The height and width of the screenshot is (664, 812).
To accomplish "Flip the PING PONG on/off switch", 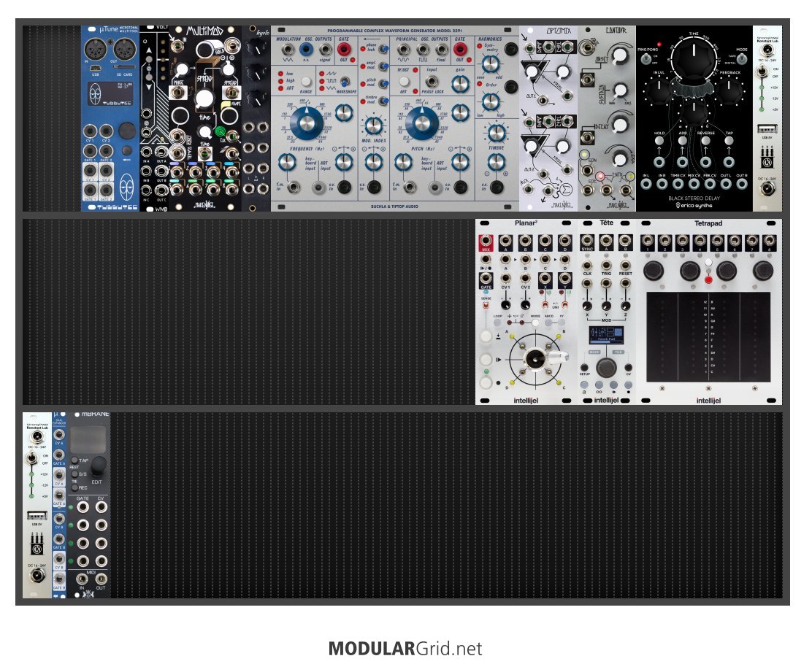I will coord(646,59).
